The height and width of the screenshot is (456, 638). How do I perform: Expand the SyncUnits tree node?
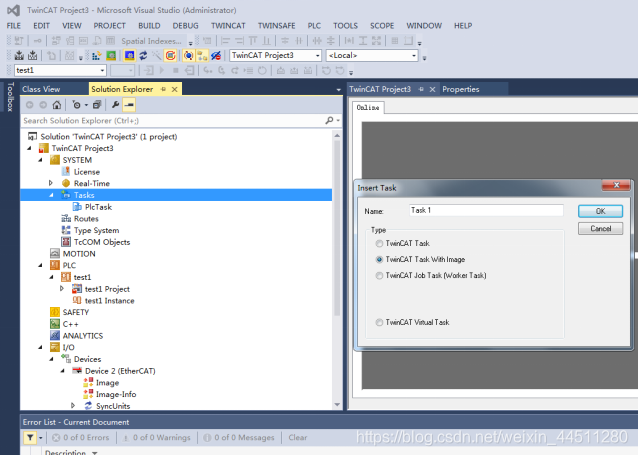point(73,406)
